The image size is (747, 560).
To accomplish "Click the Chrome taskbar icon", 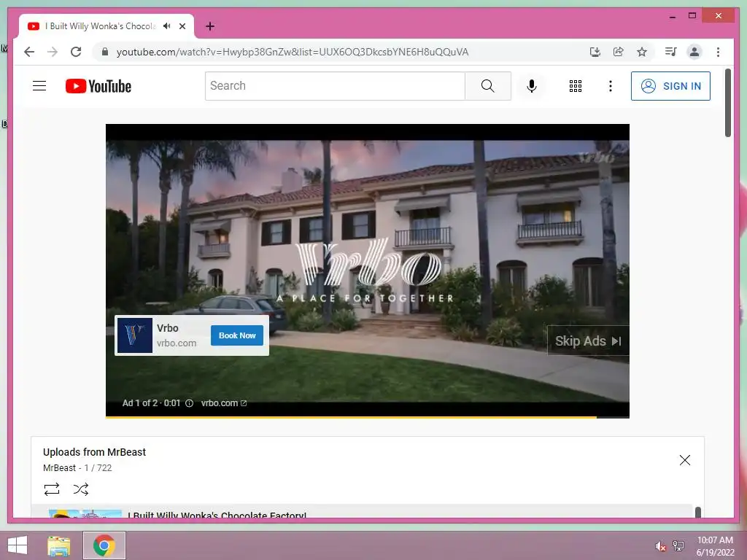I will click(x=104, y=545).
